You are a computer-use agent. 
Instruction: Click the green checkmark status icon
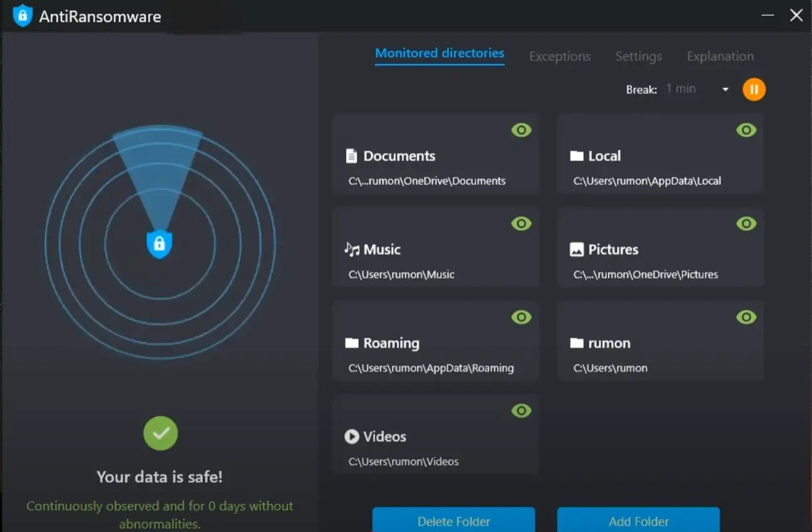[161, 433]
